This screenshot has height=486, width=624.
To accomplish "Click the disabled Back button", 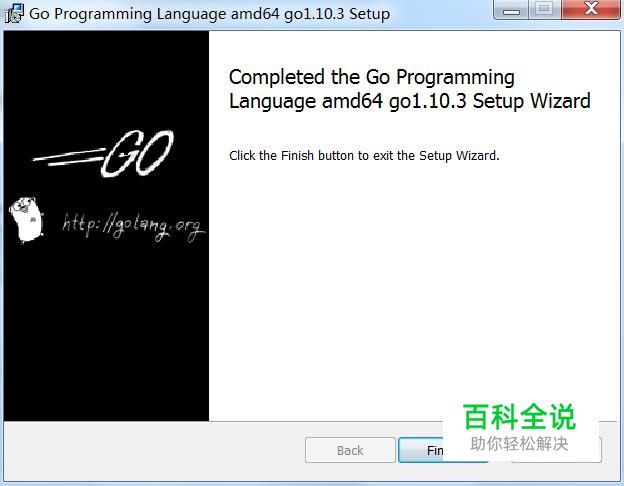I will coord(350,450).
